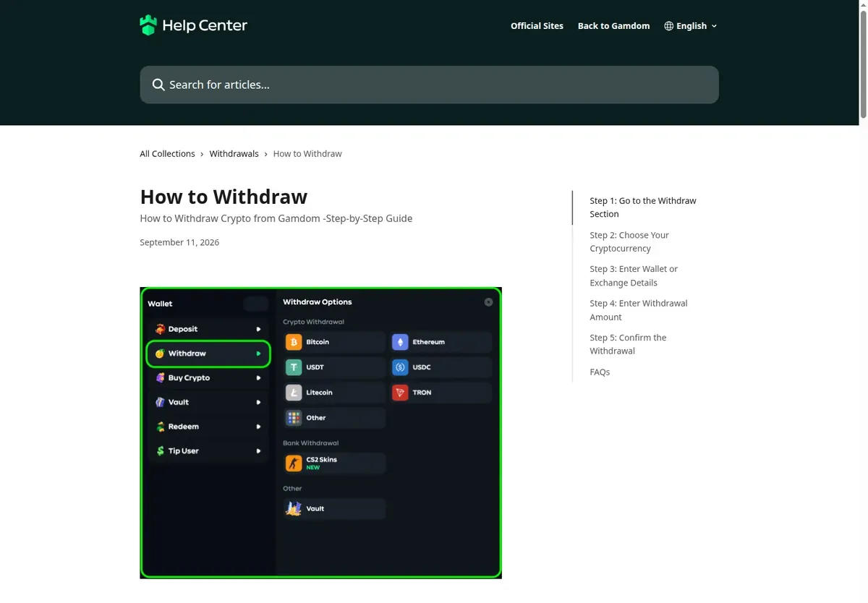
Task: Click the arrow on the Tip User row
Action: click(258, 451)
